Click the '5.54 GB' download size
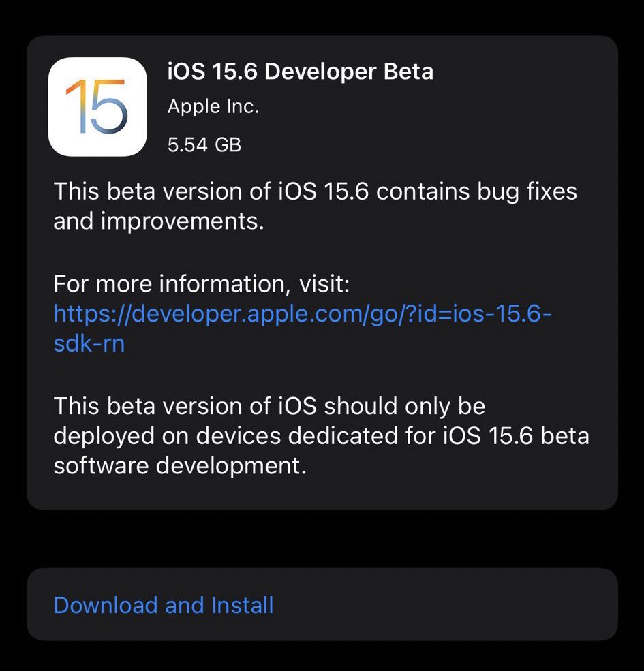The image size is (644, 671). pos(204,144)
